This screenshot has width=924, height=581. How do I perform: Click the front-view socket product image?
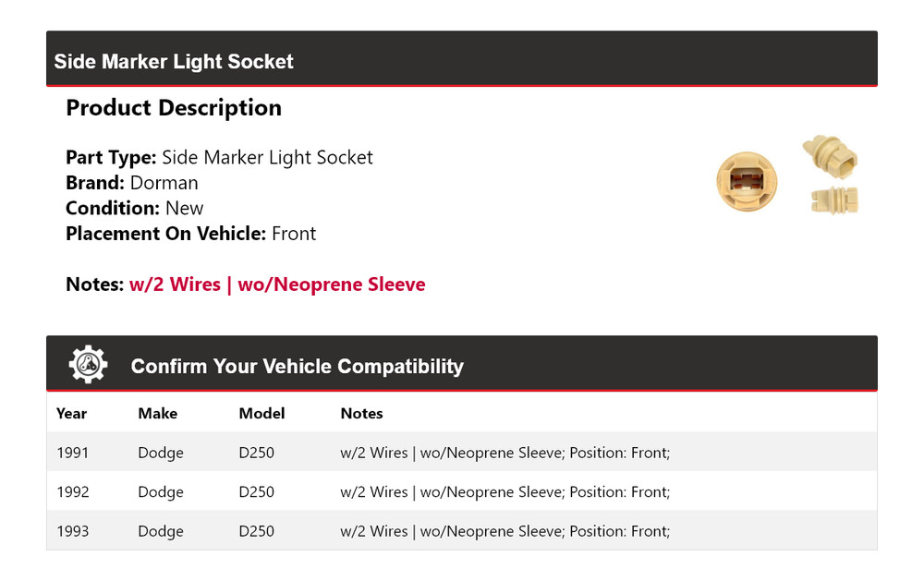click(748, 178)
